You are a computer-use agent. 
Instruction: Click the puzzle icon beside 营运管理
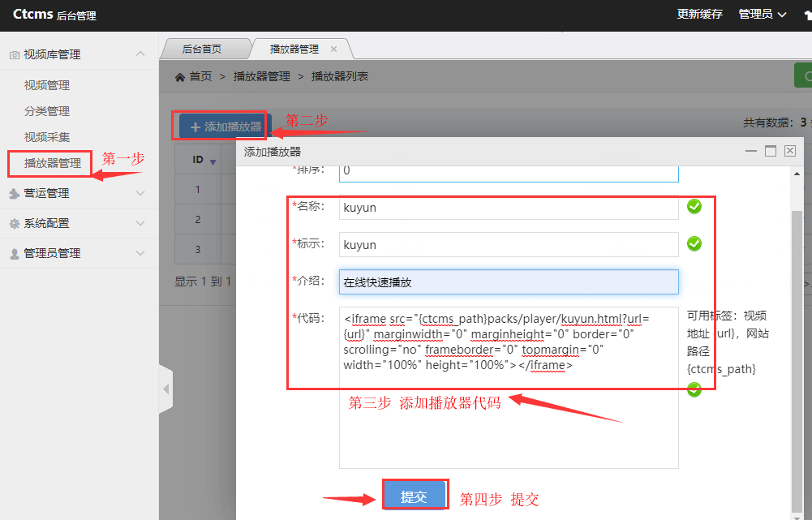14,193
